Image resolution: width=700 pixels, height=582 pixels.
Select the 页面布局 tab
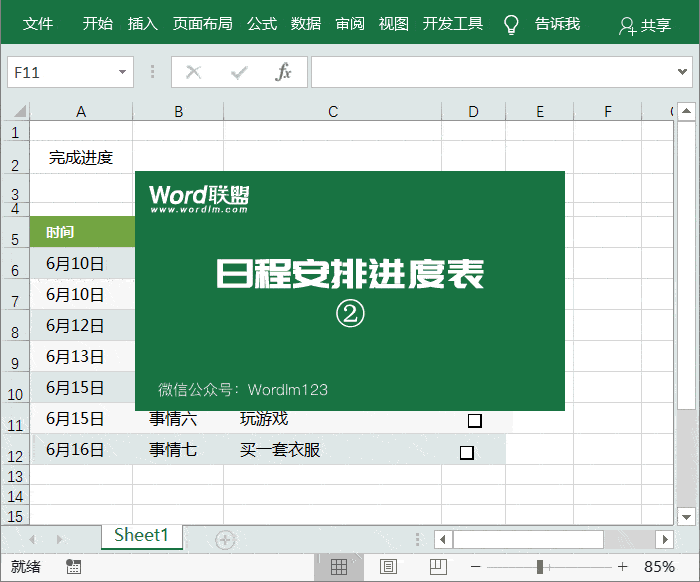tap(203, 24)
